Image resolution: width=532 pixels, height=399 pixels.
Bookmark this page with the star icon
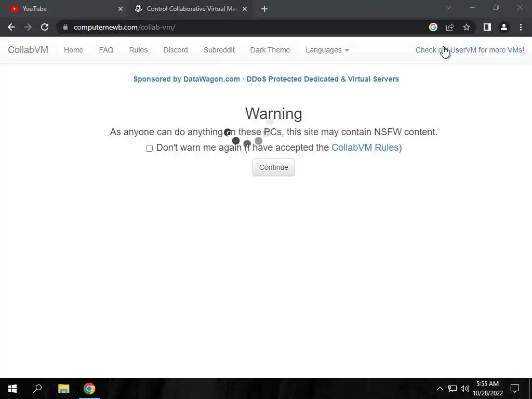pos(467,27)
